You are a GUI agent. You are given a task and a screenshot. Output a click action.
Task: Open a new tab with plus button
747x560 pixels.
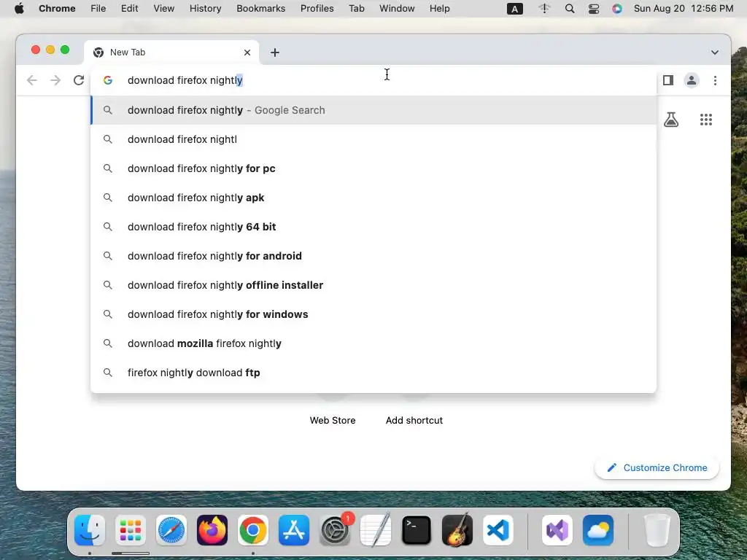(x=275, y=52)
